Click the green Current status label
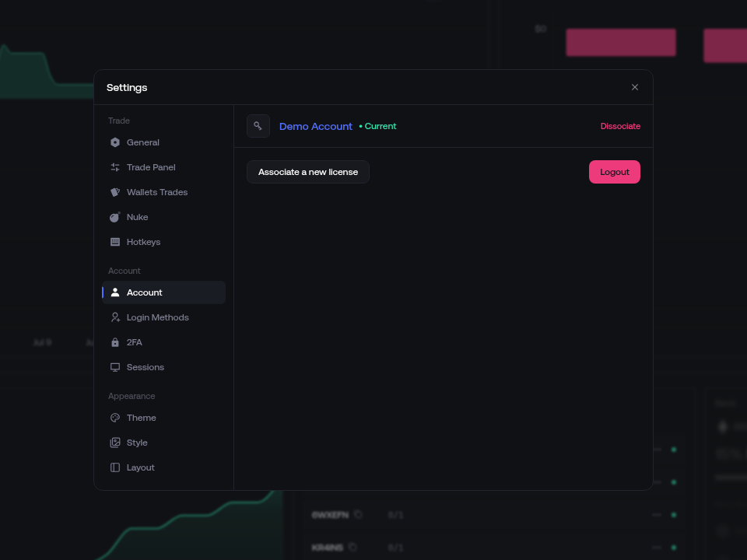 click(x=378, y=126)
